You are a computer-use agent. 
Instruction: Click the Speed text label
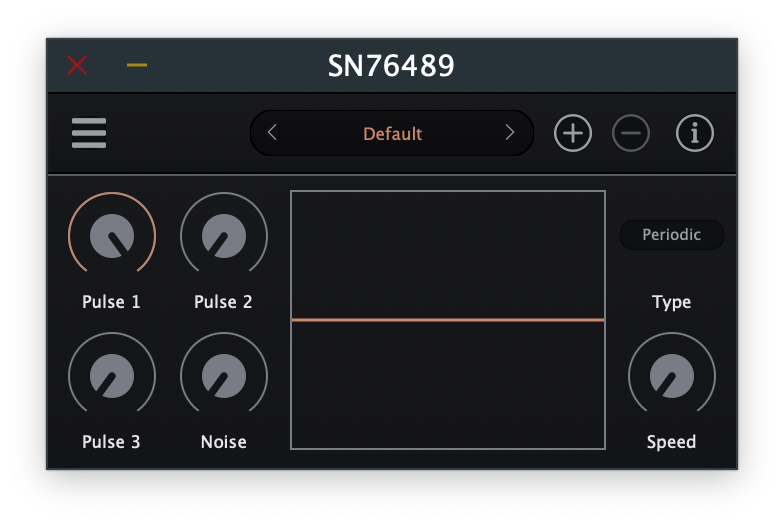(x=671, y=442)
